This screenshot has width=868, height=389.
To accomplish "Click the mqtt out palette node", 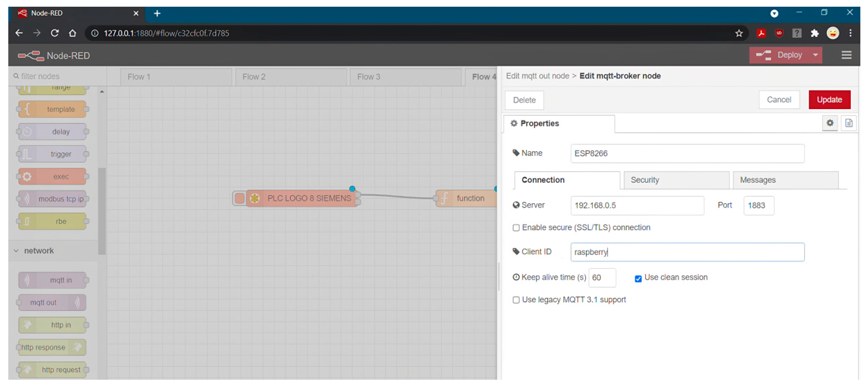I will point(53,302).
